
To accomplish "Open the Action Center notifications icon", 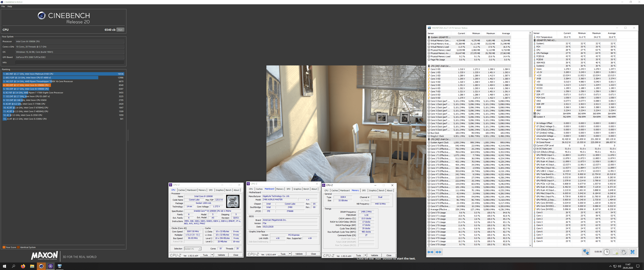I will tap(638, 266).
